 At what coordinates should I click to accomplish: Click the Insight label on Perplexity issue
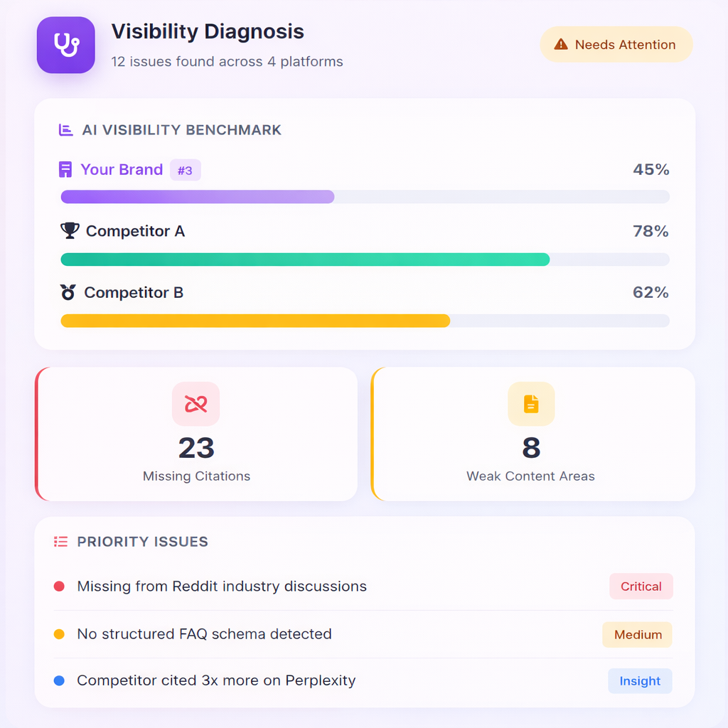[640, 680]
